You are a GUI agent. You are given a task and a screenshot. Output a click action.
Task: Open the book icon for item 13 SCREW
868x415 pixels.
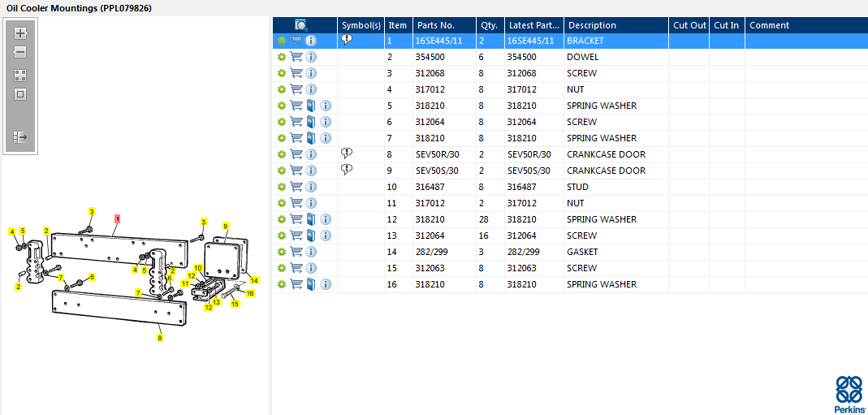tap(310, 236)
